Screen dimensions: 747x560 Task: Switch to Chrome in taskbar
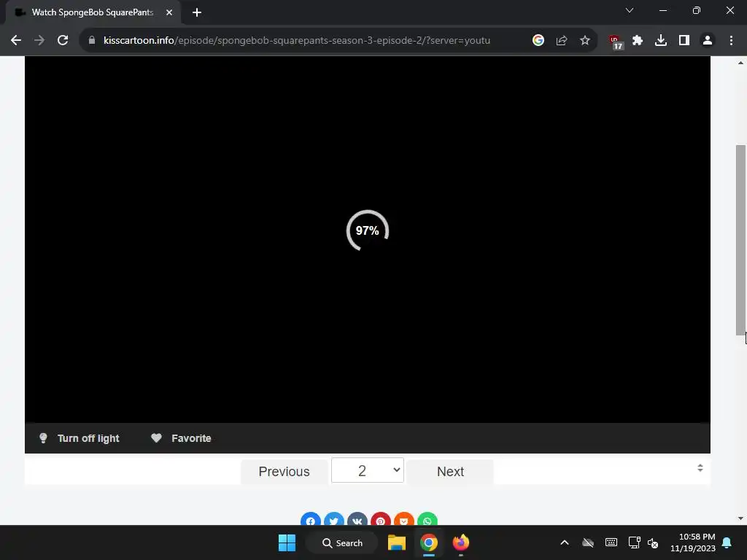point(429,542)
